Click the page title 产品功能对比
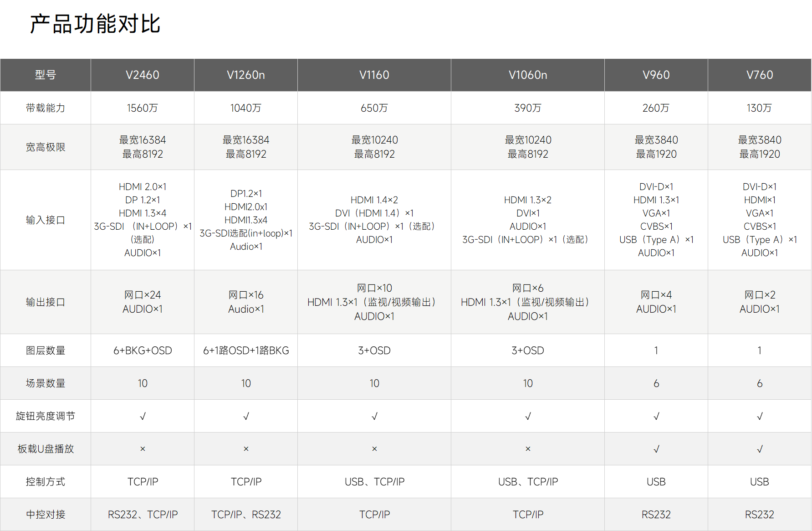 point(95,24)
